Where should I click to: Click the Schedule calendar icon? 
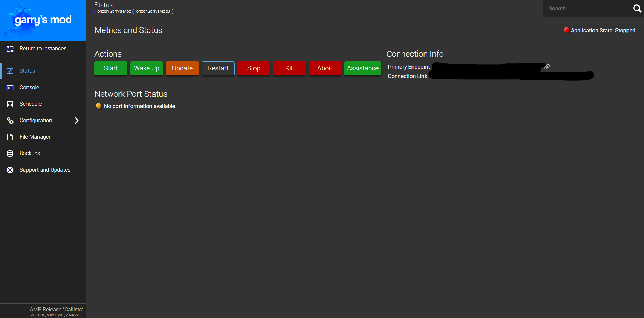10,104
